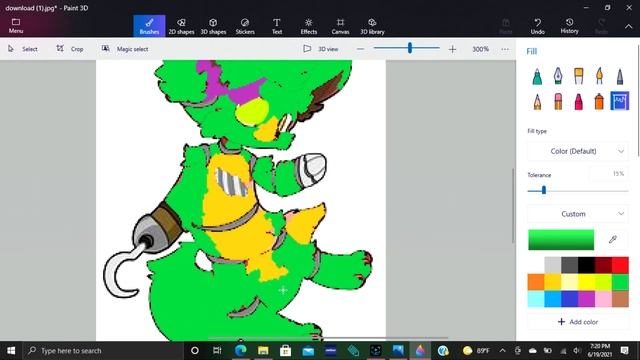The width and height of the screenshot is (640, 360).
Task: Click the zoom out minus icon
Action: click(360, 49)
